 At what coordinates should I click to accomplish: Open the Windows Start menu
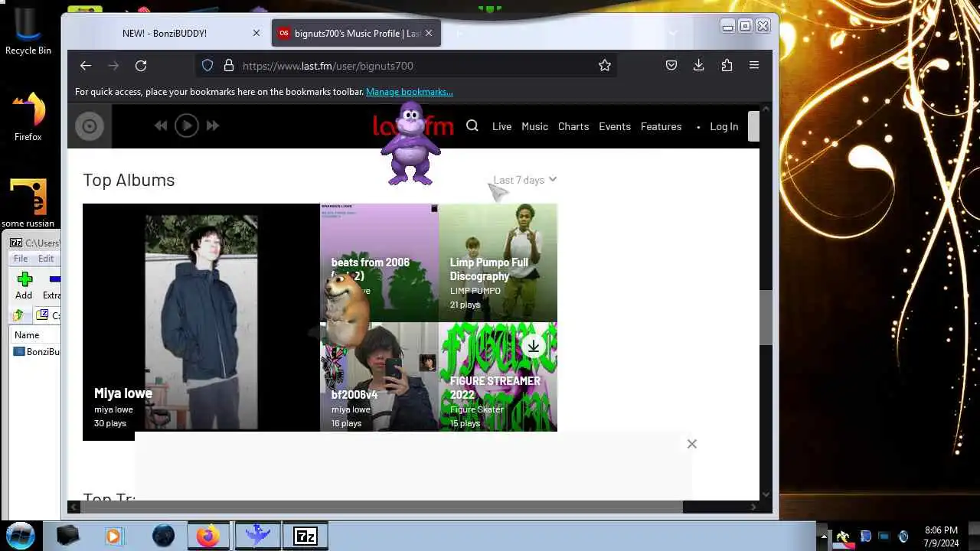pyautogui.click(x=21, y=534)
